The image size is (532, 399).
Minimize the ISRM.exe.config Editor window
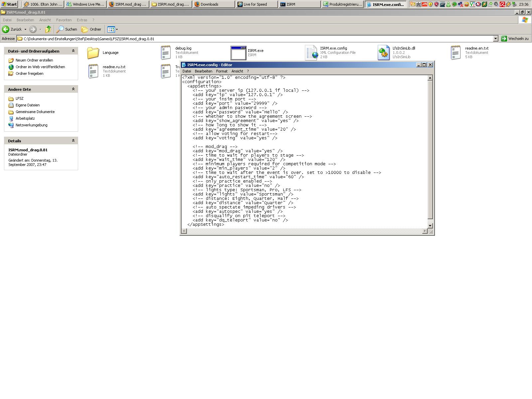(419, 65)
